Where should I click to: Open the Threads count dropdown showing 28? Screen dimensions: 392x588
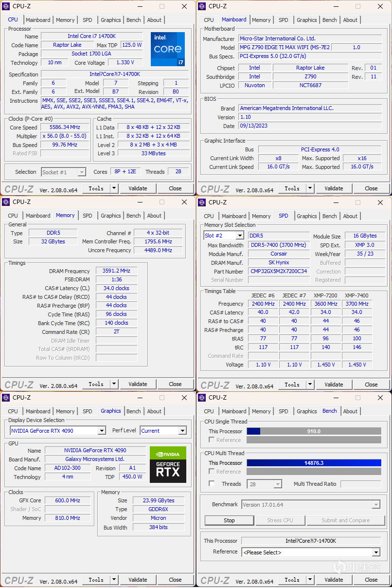tap(278, 484)
